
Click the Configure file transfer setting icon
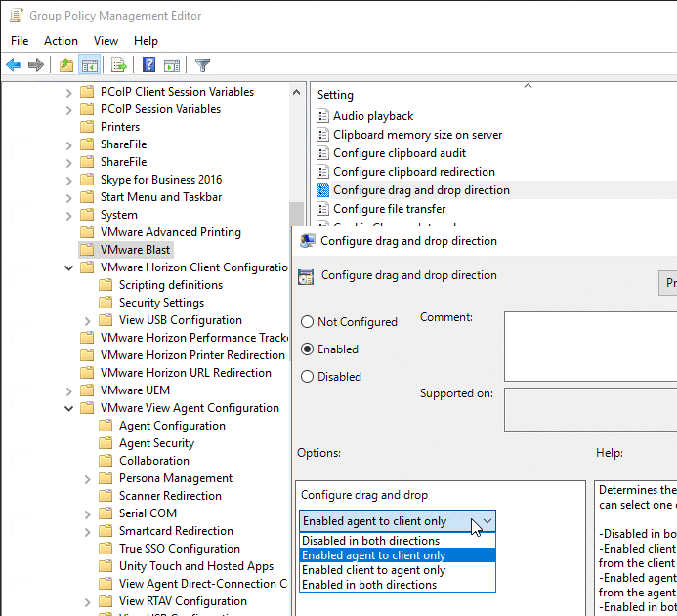pos(322,209)
